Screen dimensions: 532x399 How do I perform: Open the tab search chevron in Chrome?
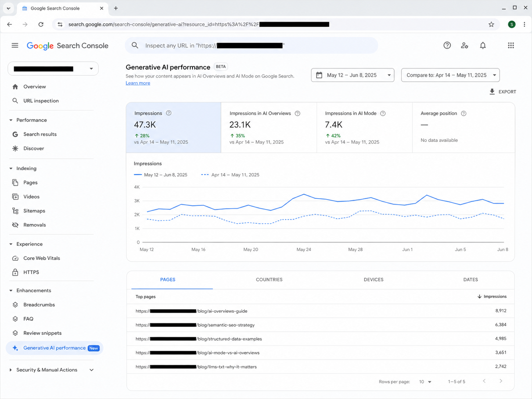(x=8, y=8)
